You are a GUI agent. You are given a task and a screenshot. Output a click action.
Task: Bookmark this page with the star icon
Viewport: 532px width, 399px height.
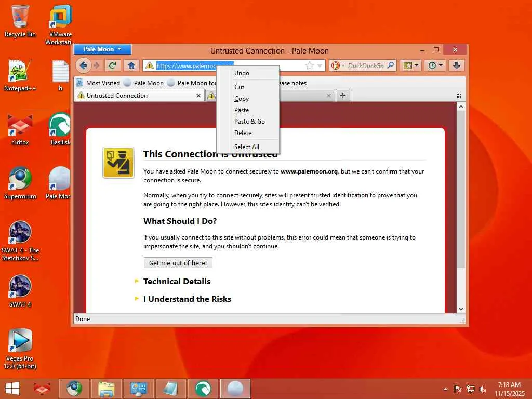click(309, 65)
